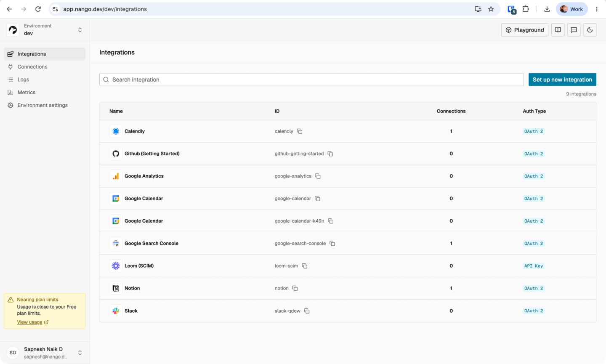Open Connections in the sidebar

point(45,67)
